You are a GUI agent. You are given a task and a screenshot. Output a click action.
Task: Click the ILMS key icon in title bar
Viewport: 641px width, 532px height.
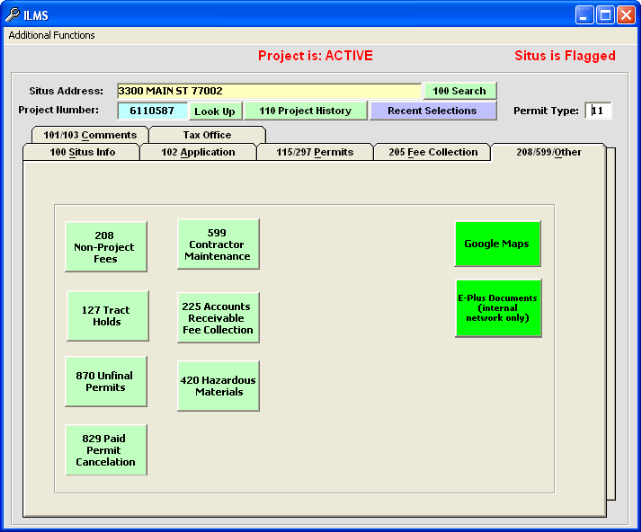pos(12,15)
